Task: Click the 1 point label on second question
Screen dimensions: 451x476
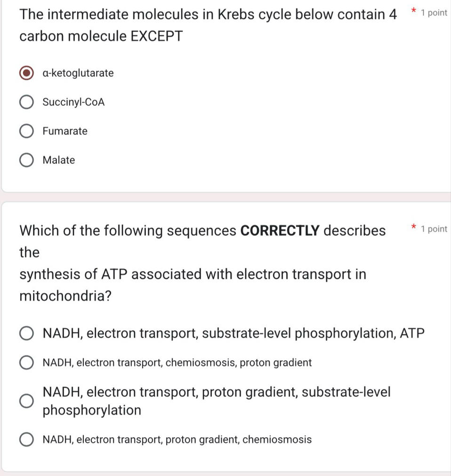Action: (433, 229)
